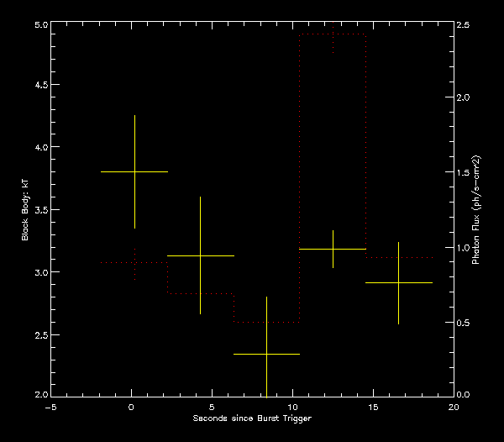
Task: Click the "1.0" tick label on right axis
Action: pos(463,247)
